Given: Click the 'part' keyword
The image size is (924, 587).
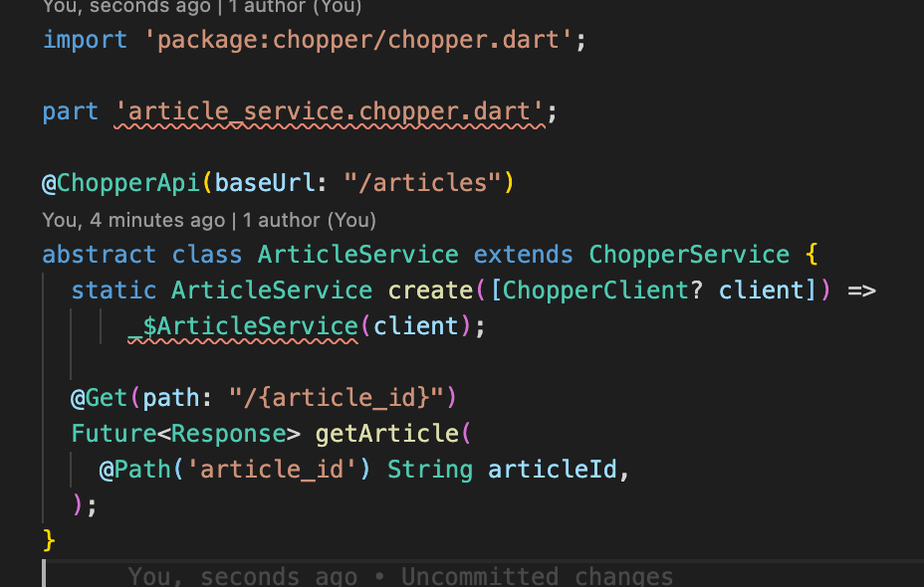Looking at the screenshot, I should (71, 111).
